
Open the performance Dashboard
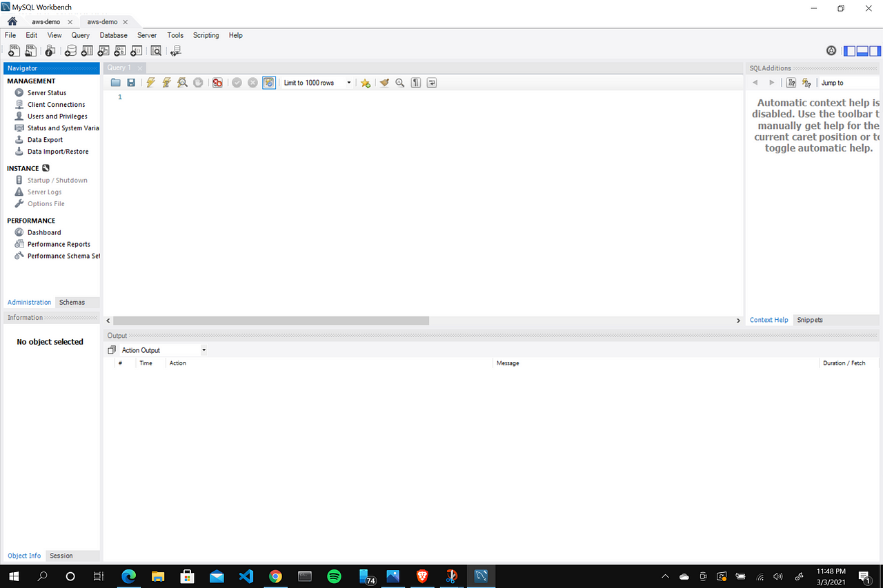(x=44, y=232)
